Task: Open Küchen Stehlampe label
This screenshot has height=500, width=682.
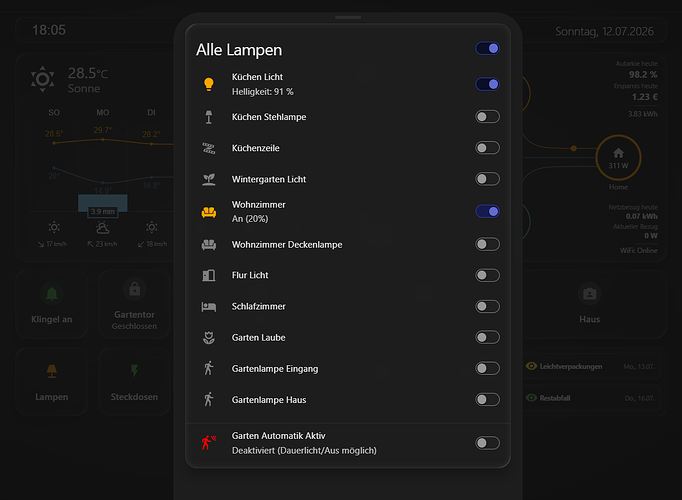Action: pyautogui.click(x=269, y=117)
